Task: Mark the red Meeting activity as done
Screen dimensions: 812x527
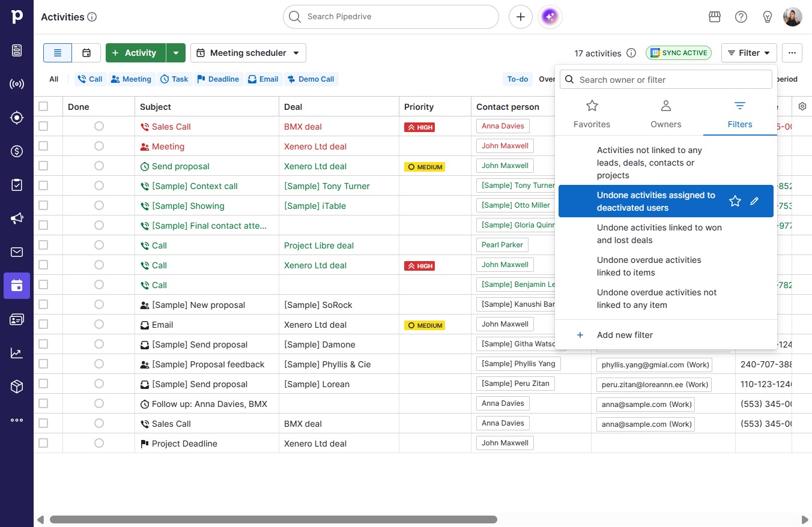Action: [x=99, y=146]
